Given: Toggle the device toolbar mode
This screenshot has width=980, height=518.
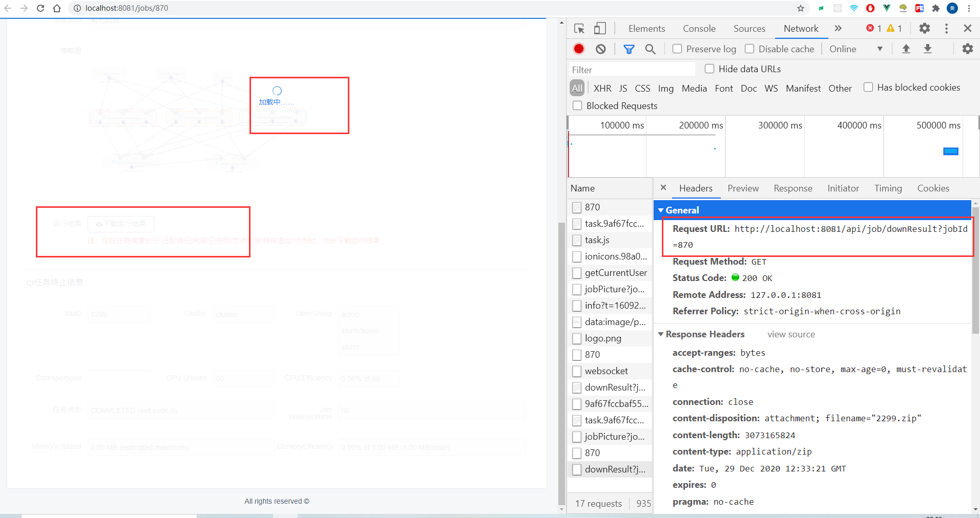Looking at the screenshot, I should tap(599, 29).
